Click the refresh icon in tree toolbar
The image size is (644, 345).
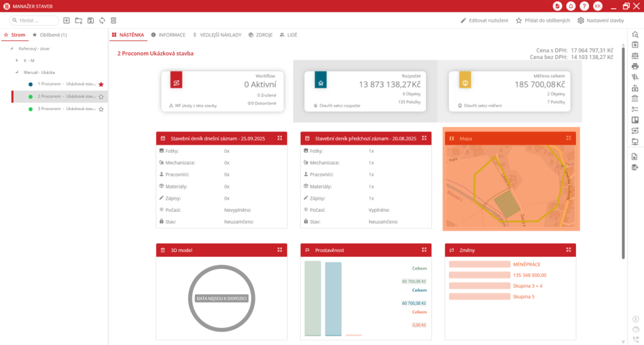point(102,21)
